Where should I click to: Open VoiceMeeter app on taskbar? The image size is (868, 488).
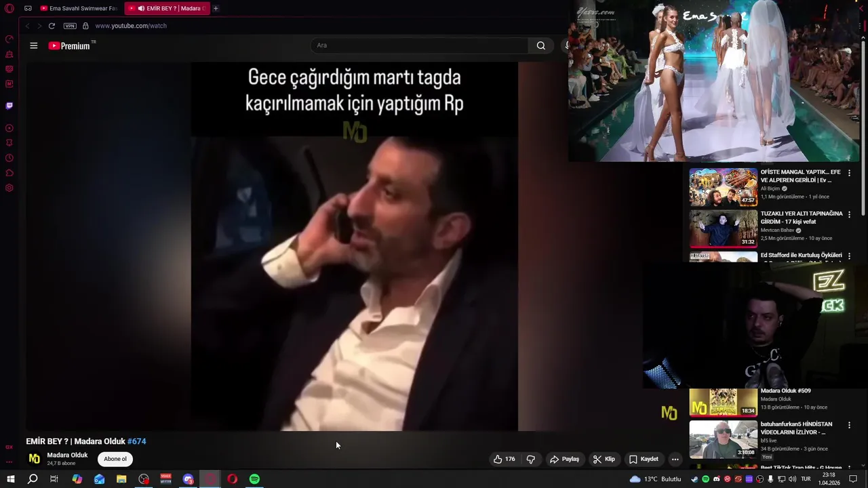(165, 479)
